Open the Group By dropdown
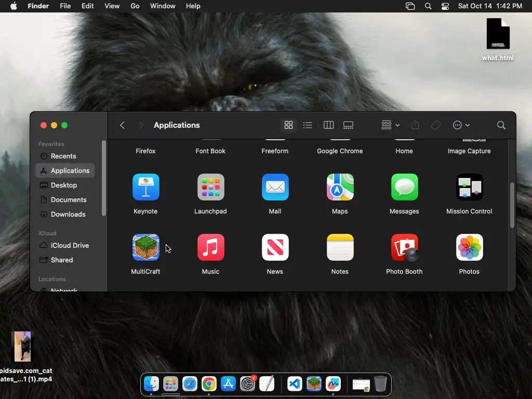 (x=390, y=125)
